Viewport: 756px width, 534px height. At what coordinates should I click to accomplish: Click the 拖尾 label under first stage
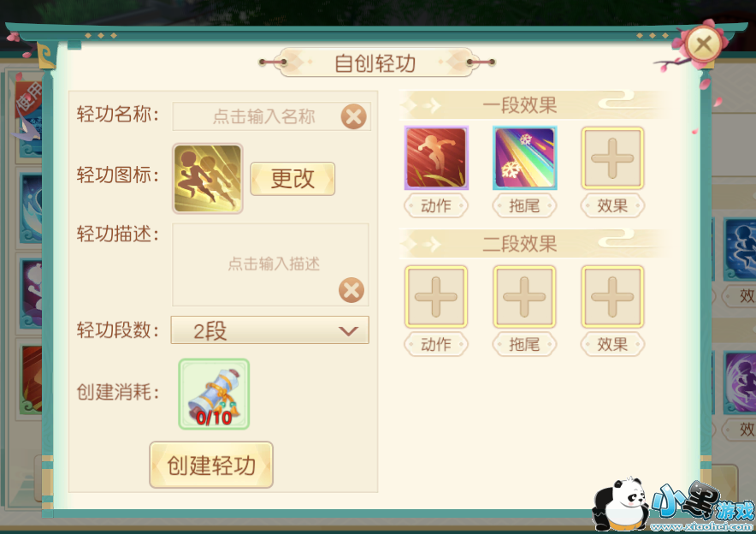[524, 206]
